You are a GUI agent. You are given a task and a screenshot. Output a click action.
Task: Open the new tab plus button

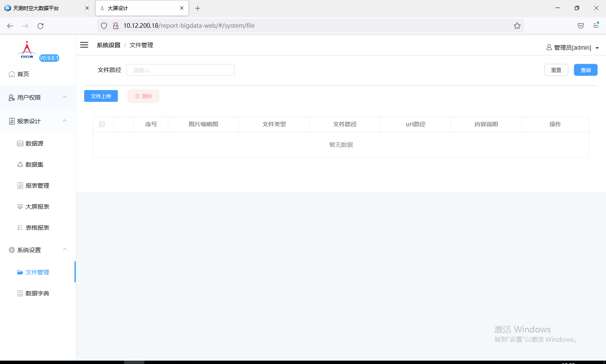pyautogui.click(x=197, y=8)
